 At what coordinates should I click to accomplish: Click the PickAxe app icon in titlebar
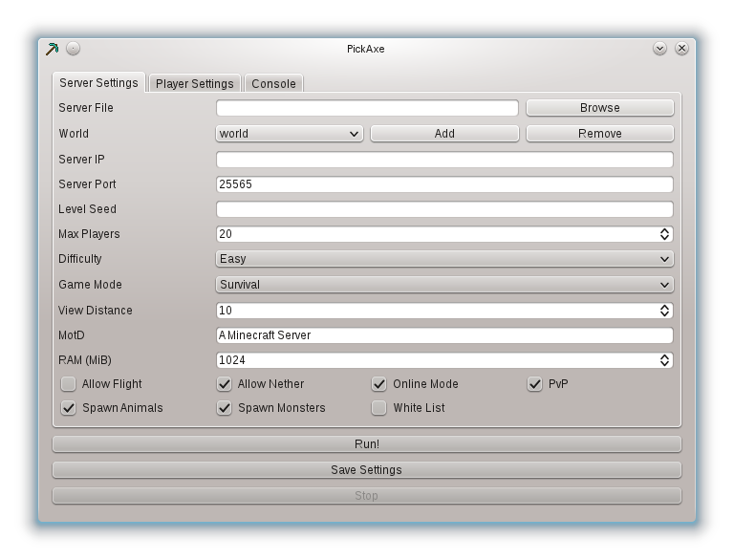tap(52, 49)
